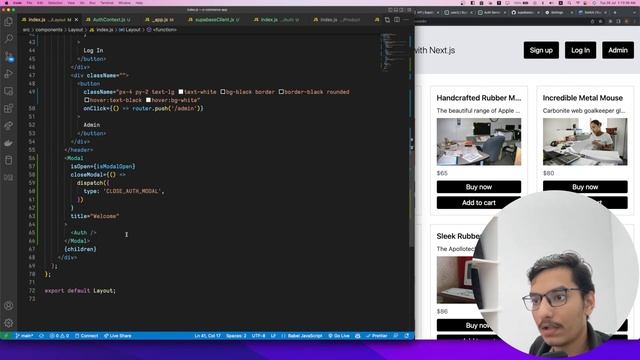Open the Manage gear in activity bar
Image resolution: width=640 pixels, height=360 pixels.
point(8,323)
